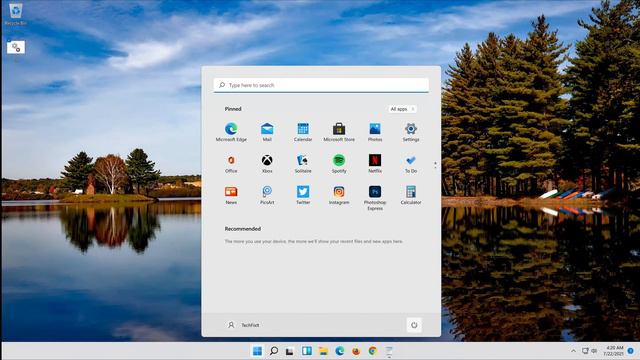This screenshot has height=360, width=640.
Task: Open the power options button
Action: (x=414, y=325)
